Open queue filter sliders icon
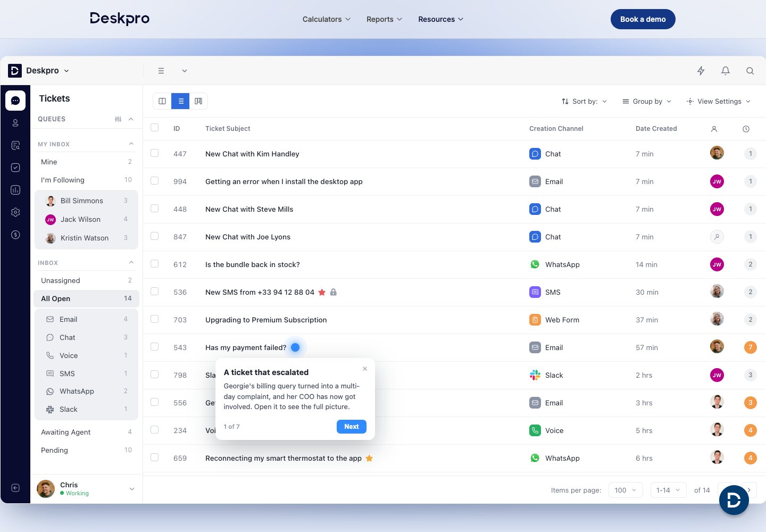 (118, 119)
